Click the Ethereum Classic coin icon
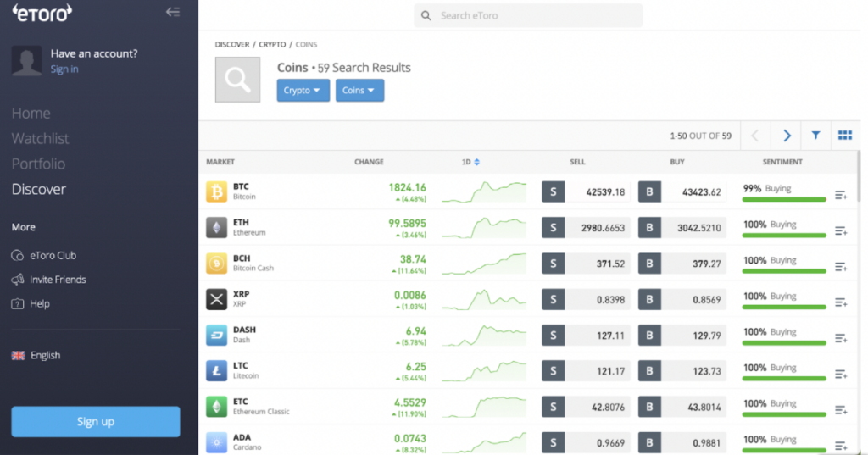Image resolution: width=868 pixels, height=455 pixels. click(216, 407)
